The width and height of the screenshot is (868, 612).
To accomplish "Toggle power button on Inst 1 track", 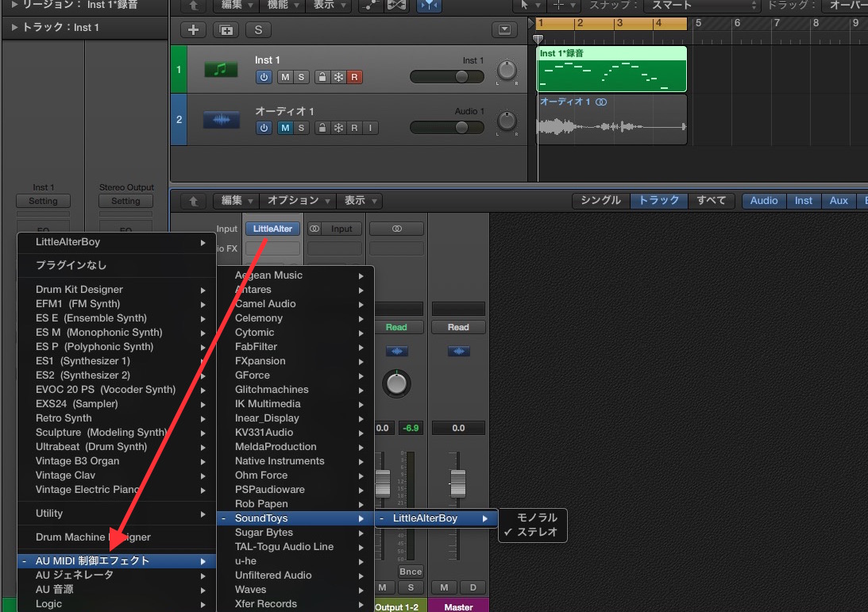I will tap(264, 77).
